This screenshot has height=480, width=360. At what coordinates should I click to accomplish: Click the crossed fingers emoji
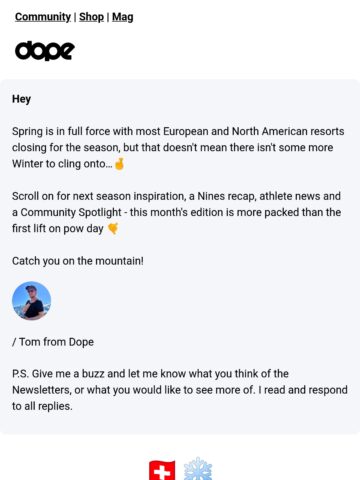click(119, 164)
